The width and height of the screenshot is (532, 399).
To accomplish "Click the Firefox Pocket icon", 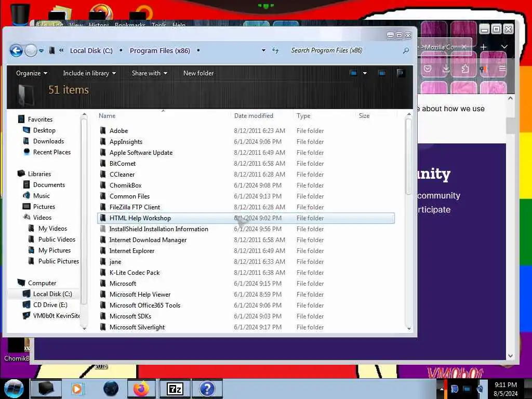I will pos(428,69).
